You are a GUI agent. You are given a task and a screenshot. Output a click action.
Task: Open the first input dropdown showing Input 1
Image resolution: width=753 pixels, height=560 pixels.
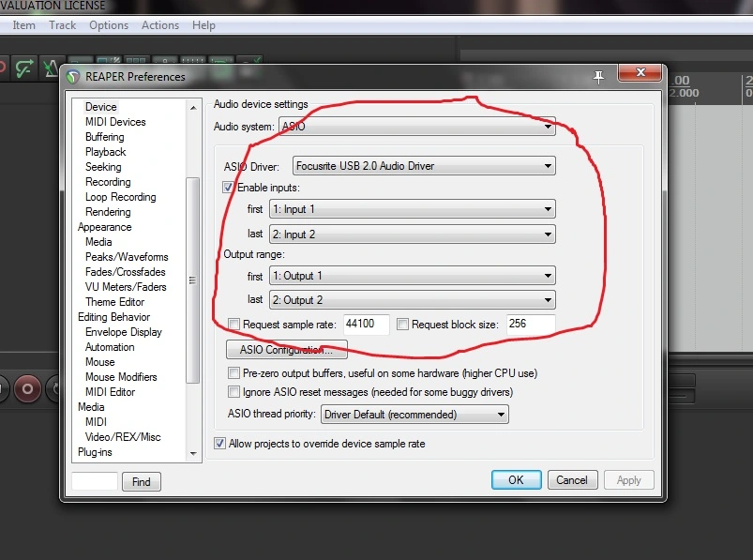[x=413, y=209]
